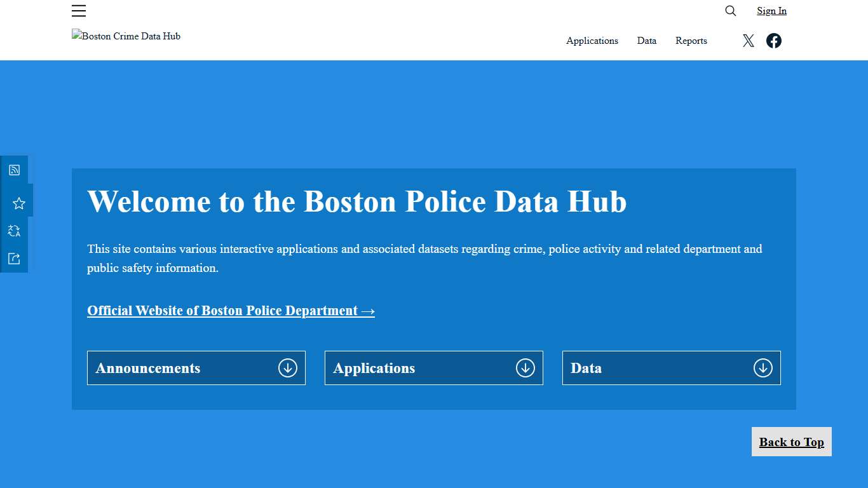This screenshot has width=868, height=488.
Task: Click the Back to Top button
Action: click(791, 442)
